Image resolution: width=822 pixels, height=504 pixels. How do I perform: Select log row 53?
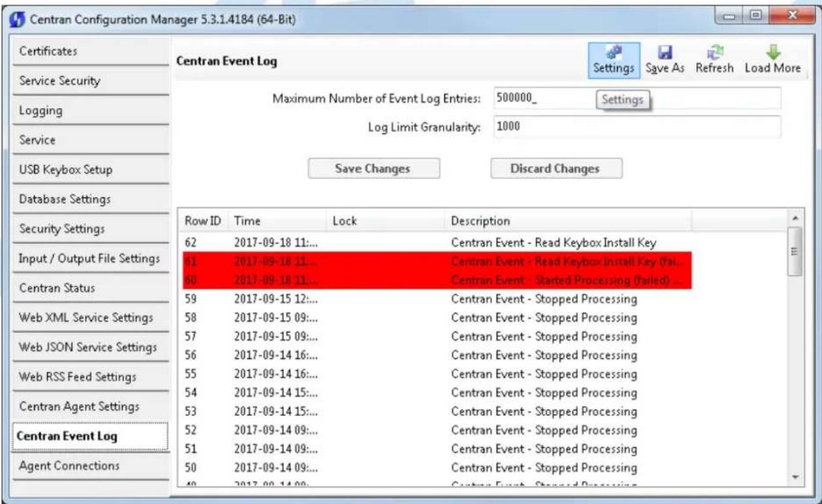coord(435,412)
